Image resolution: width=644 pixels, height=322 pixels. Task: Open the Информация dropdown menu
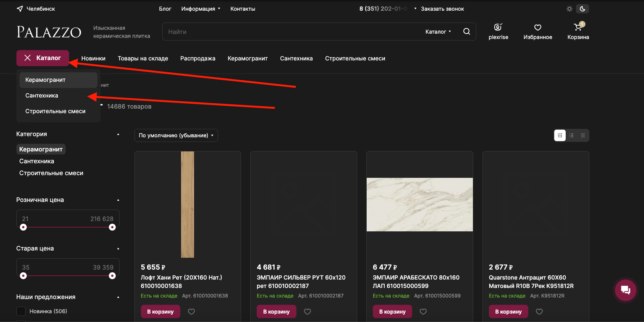(x=201, y=9)
